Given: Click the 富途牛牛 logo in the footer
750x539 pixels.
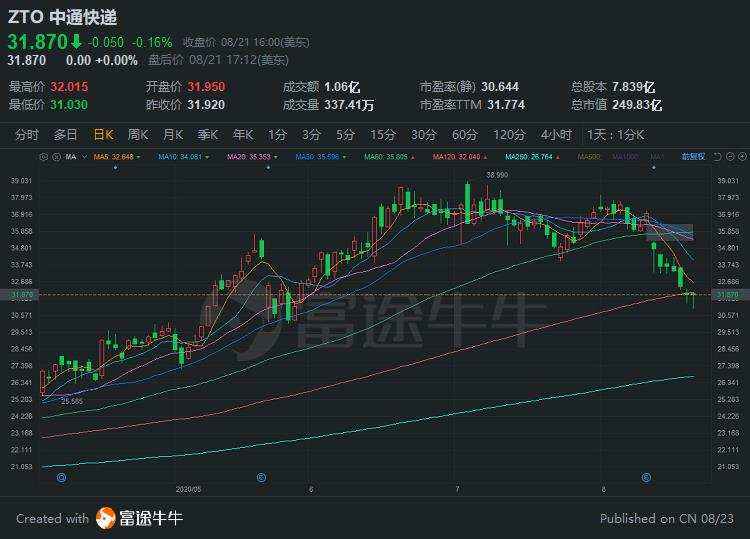Looking at the screenshot, I should 139,518.
